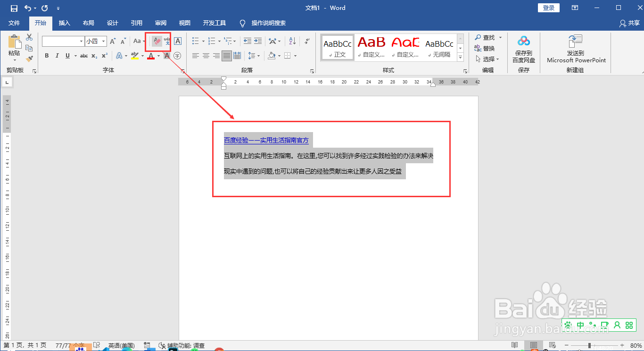This screenshot has height=351, width=644.
Task: Open the numbering list dropdown arrow
Action: (x=220, y=42)
